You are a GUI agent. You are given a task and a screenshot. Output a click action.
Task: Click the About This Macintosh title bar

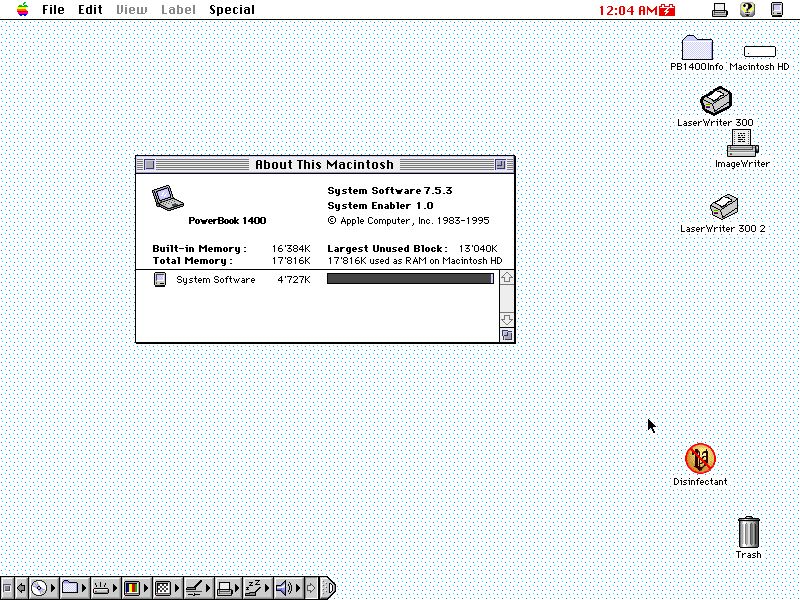(325, 164)
